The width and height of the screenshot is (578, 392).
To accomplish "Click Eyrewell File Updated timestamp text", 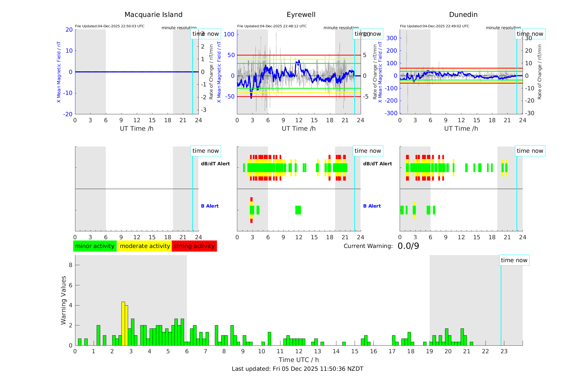I will (x=272, y=26).
